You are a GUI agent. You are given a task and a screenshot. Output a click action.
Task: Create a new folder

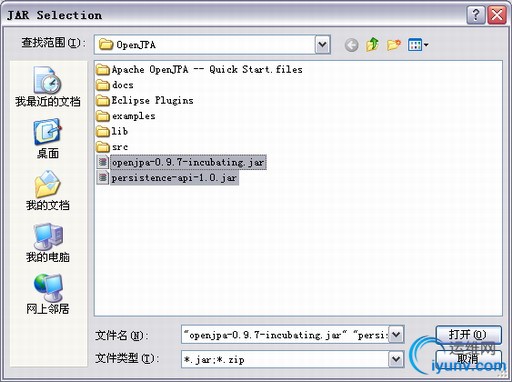394,45
